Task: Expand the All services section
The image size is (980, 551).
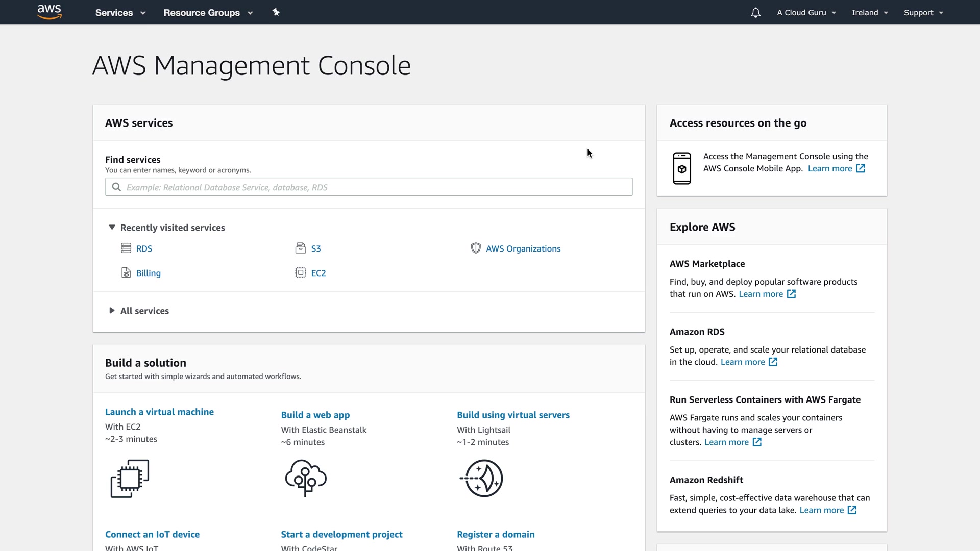Action: tap(112, 311)
